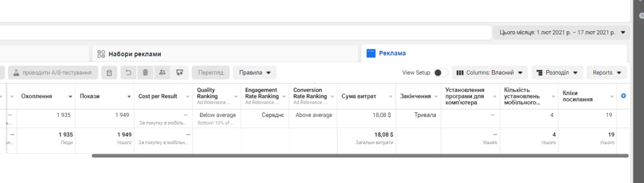Click the undo arrow icon
644x183 pixels.
[x=128, y=73]
